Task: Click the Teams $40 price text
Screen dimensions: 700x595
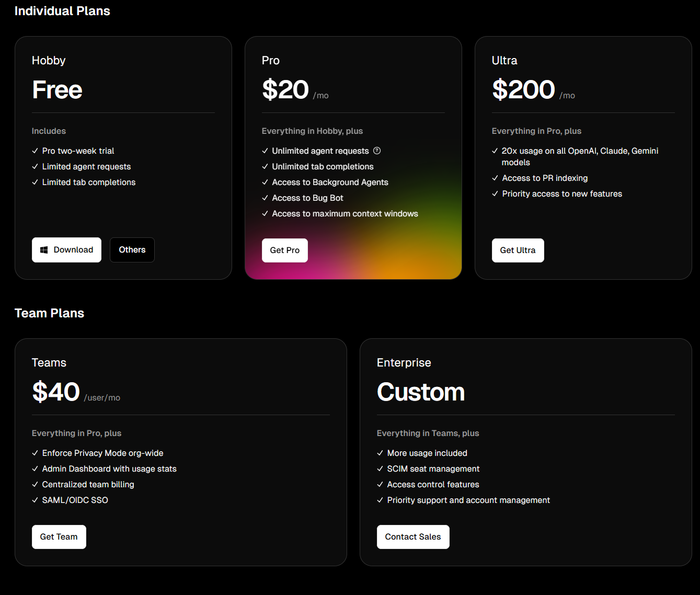Action: pos(56,392)
